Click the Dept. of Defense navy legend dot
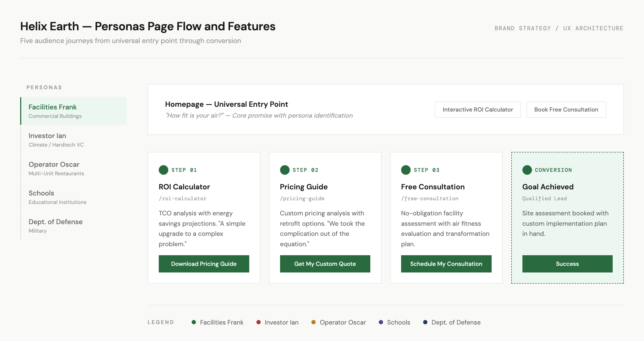This screenshot has width=644, height=341. pyautogui.click(x=425, y=322)
